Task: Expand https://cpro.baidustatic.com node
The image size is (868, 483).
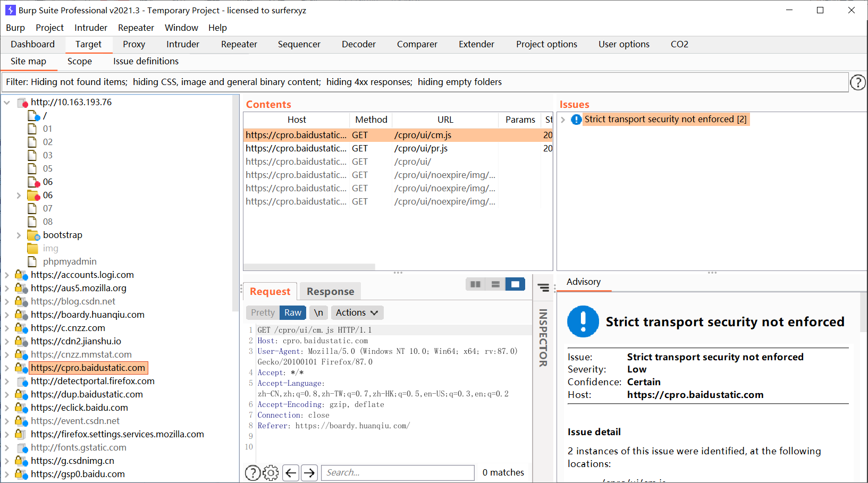Action: pos(7,368)
